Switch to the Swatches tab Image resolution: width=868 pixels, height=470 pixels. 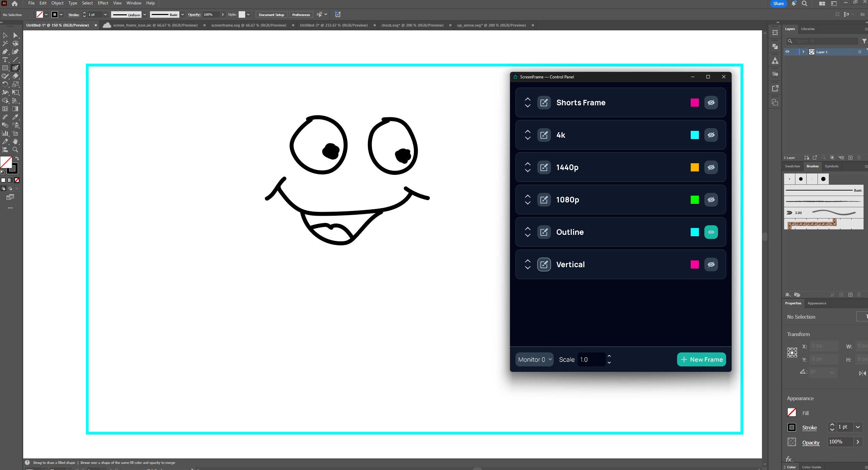tap(792, 166)
